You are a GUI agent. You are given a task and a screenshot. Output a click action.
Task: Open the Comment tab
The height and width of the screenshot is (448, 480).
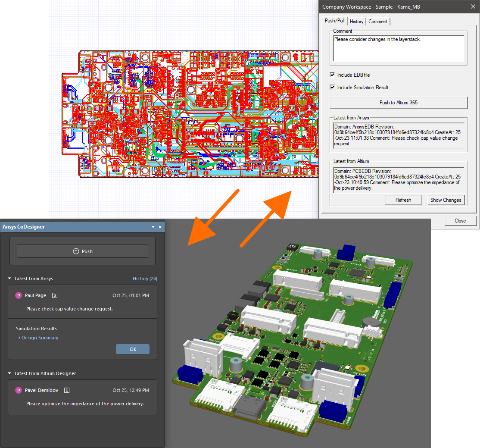coord(378,22)
